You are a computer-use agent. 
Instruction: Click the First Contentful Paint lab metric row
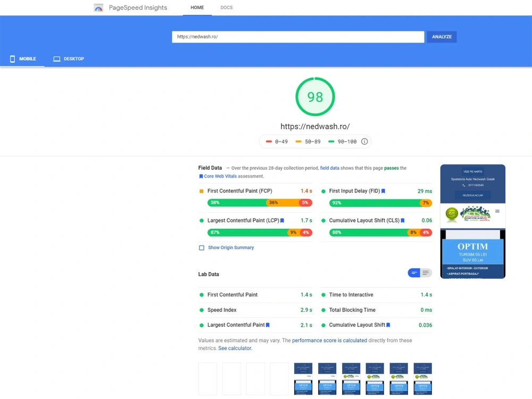click(255, 295)
